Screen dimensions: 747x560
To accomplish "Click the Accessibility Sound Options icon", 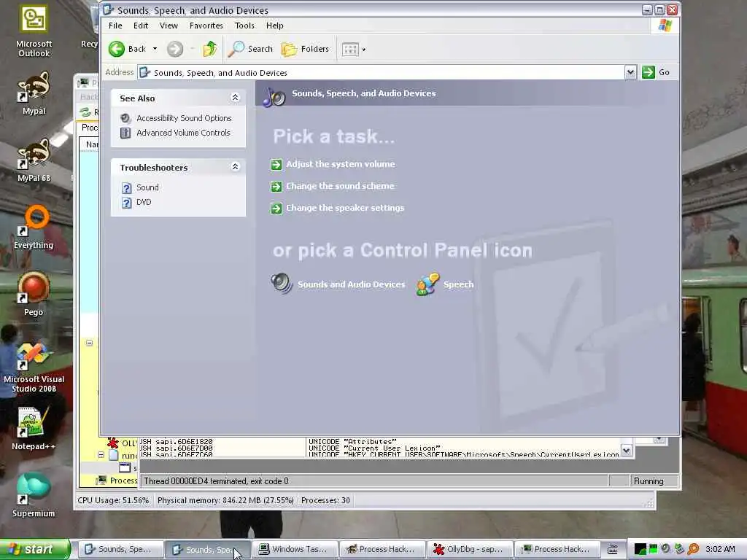I will (125, 118).
